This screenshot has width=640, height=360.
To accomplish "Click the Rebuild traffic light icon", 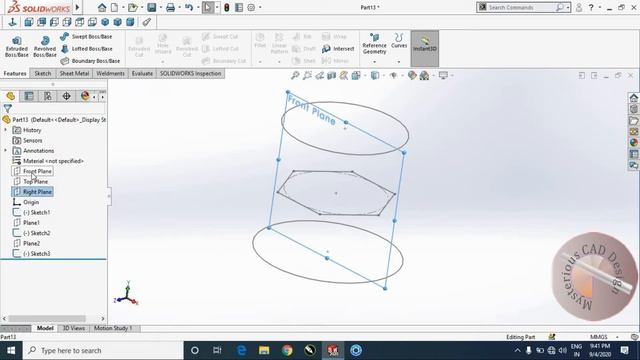I will 227,7.
